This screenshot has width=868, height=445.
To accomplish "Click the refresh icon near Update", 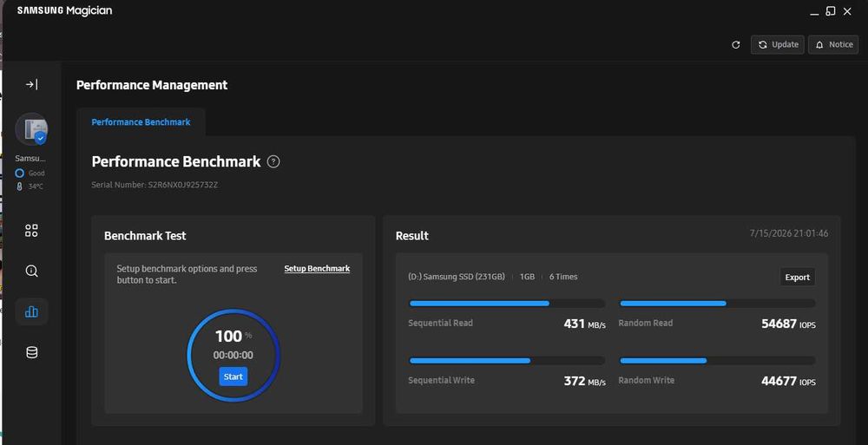I will click(x=736, y=45).
